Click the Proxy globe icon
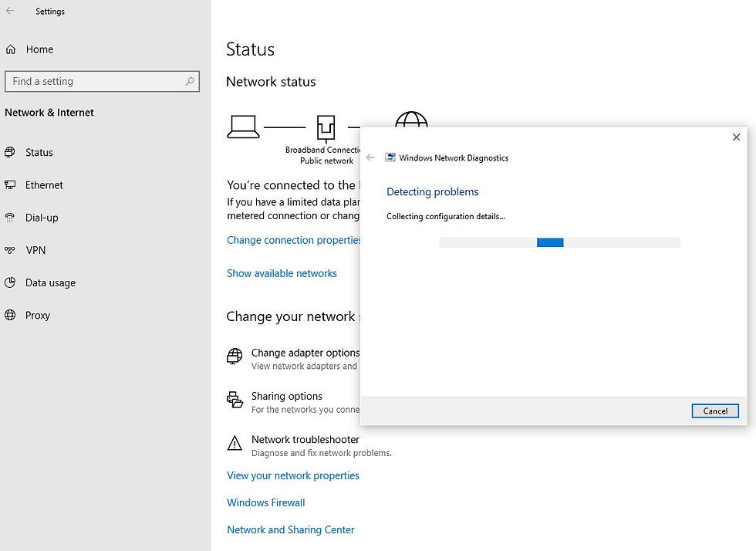The image size is (756, 551). (x=9, y=315)
